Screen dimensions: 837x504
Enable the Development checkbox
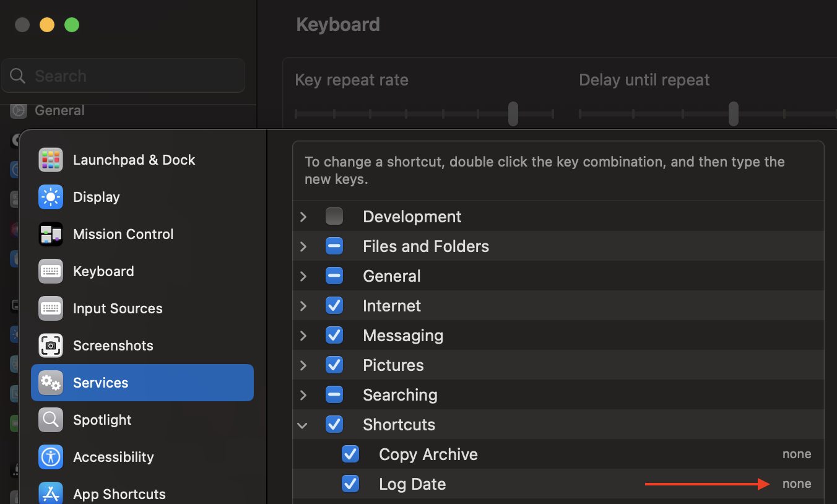334,217
